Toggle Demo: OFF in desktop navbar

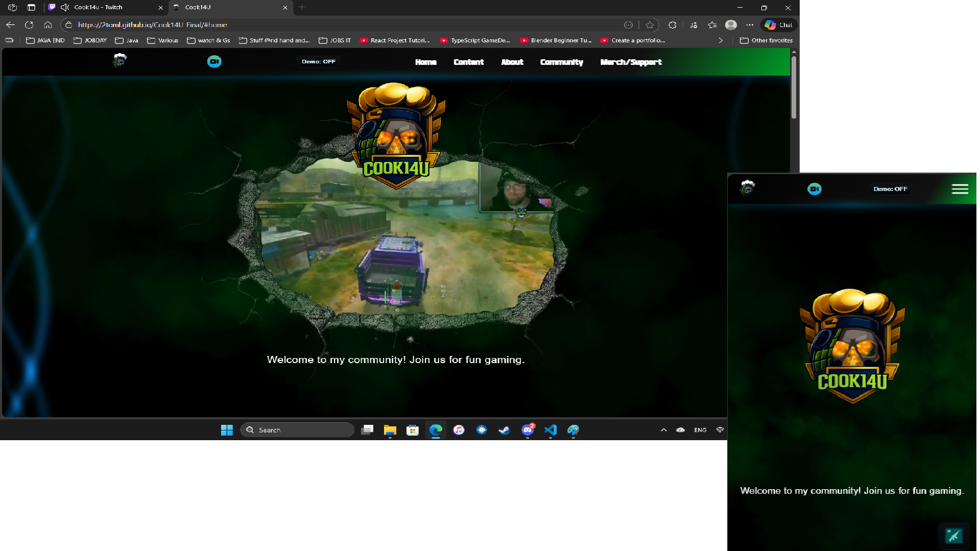[318, 62]
